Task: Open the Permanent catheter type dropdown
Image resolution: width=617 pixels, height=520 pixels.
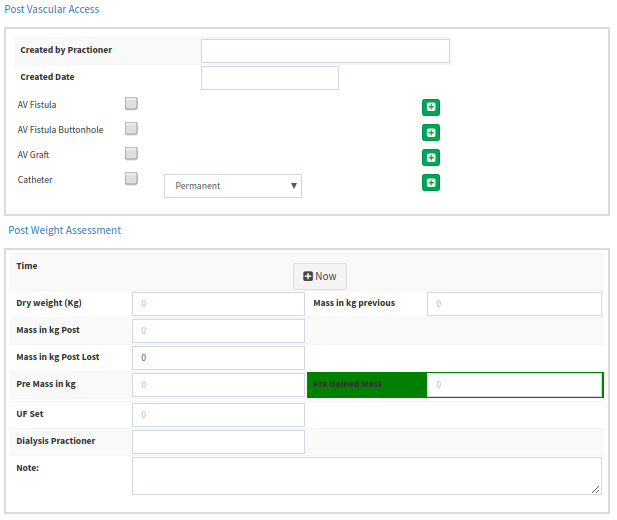Action: [233, 185]
